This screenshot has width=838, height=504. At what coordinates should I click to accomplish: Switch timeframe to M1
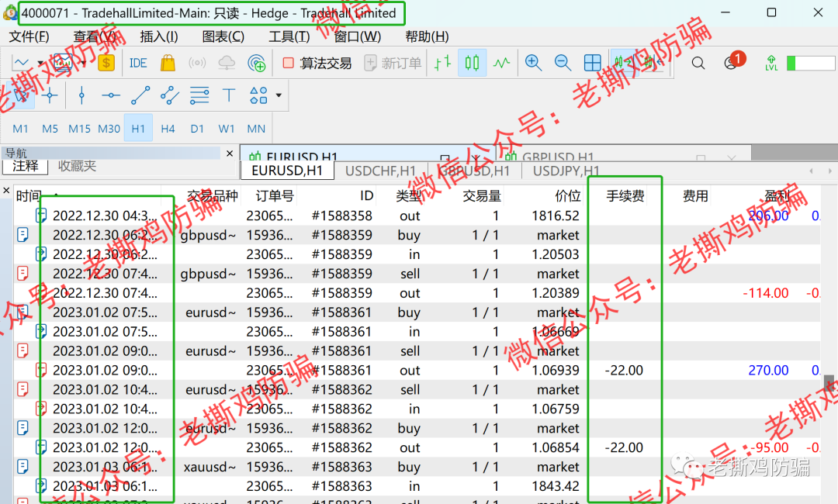[20, 129]
